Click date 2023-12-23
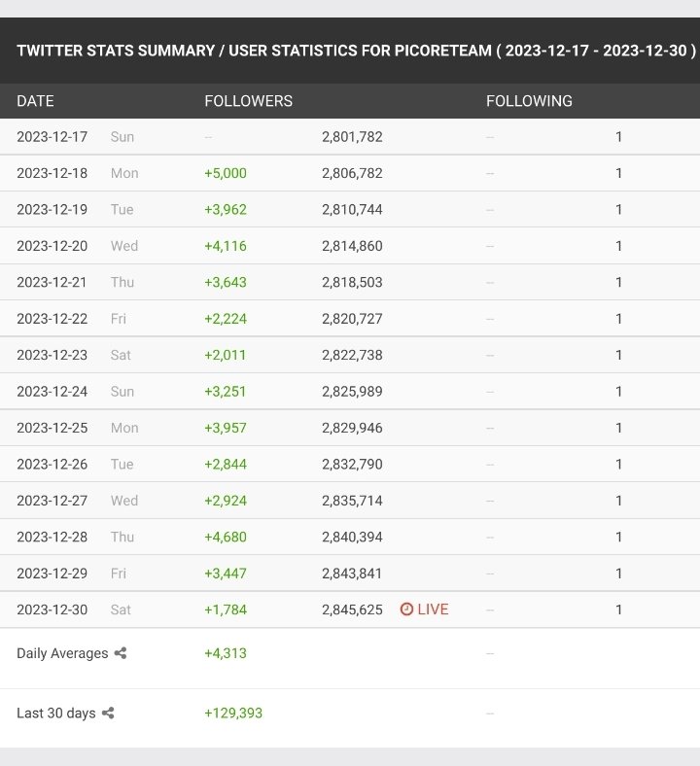This screenshot has height=766, width=700. coord(52,355)
